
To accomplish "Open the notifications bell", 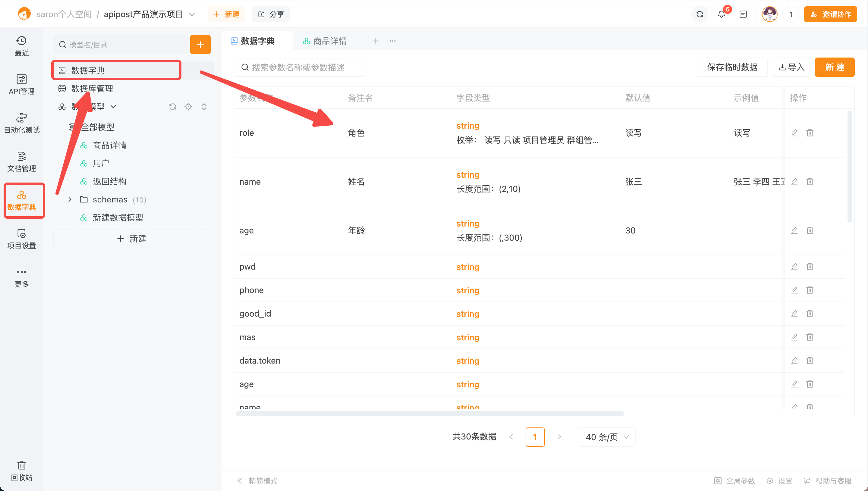I will pos(721,14).
